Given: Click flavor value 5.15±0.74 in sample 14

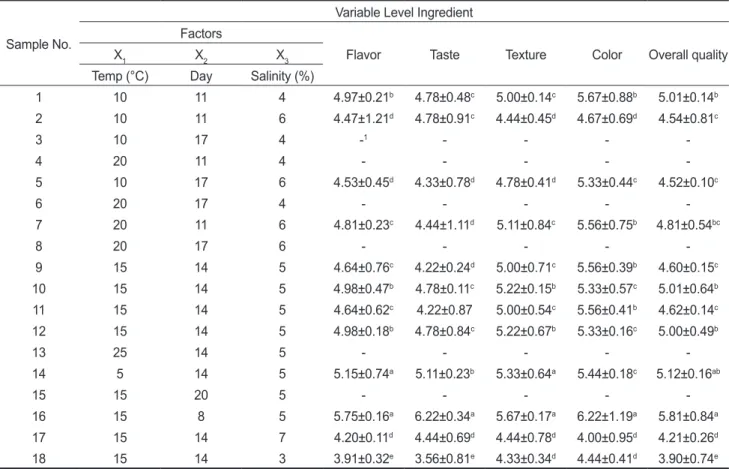Looking at the screenshot, I should (363, 374).
